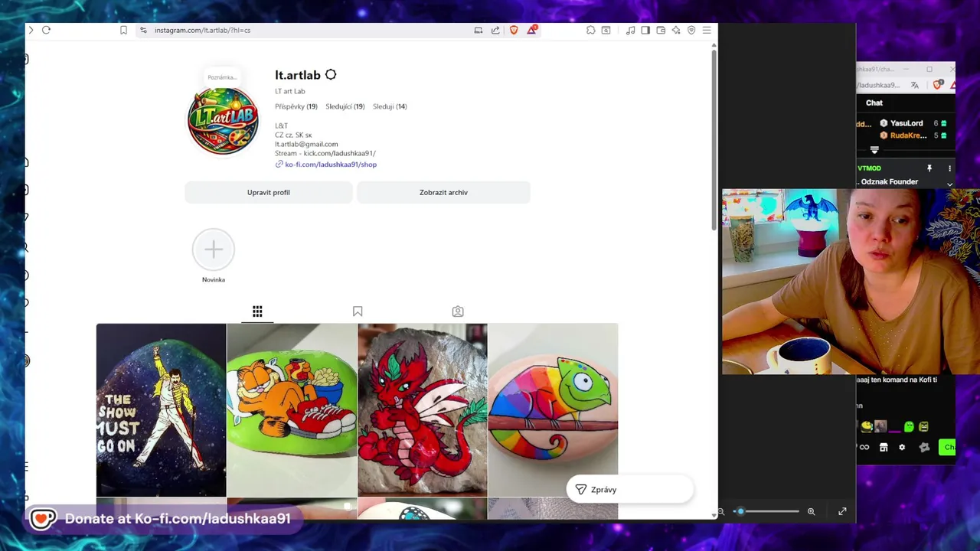The height and width of the screenshot is (551, 980).
Task: Open the Brave VPN shield icon
Action: pyautogui.click(x=691, y=30)
